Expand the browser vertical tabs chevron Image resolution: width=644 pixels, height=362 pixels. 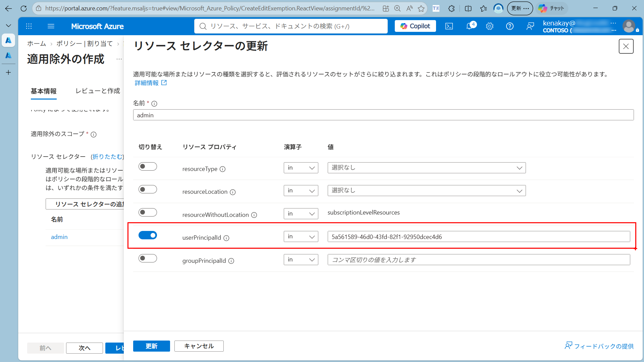8,25
